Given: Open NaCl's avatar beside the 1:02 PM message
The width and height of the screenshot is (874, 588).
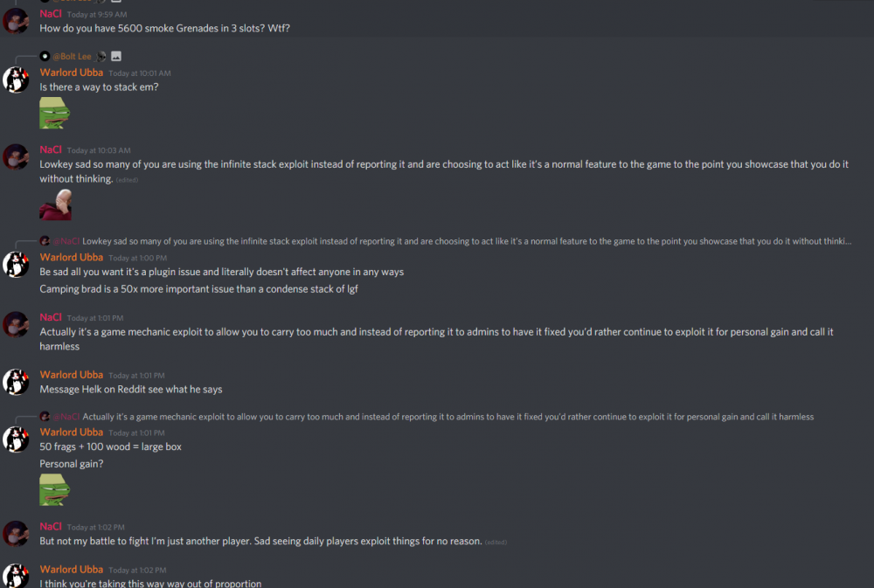Looking at the screenshot, I should [17, 534].
